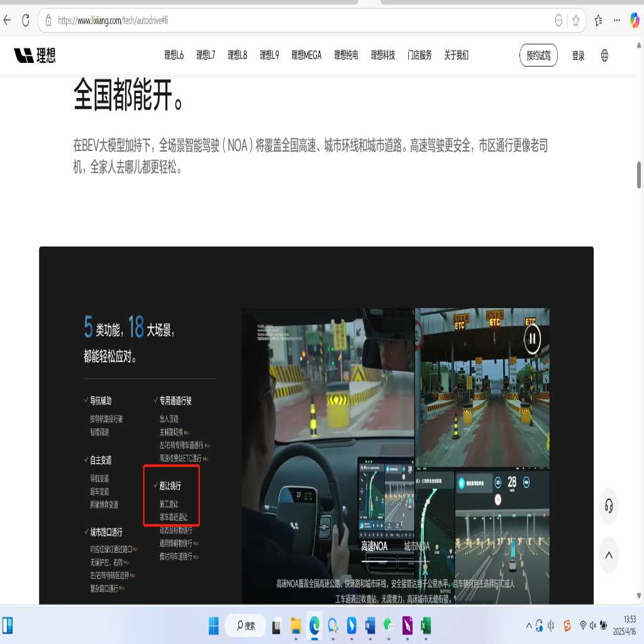Viewport: 644px width, 644px height.
Task: Add this page to favorites
Action: tap(576, 20)
